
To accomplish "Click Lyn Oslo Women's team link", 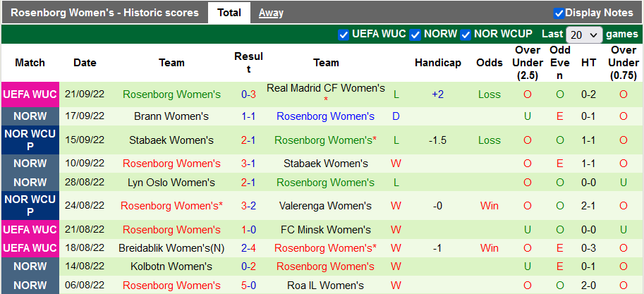I will pyautogui.click(x=171, y=183).
